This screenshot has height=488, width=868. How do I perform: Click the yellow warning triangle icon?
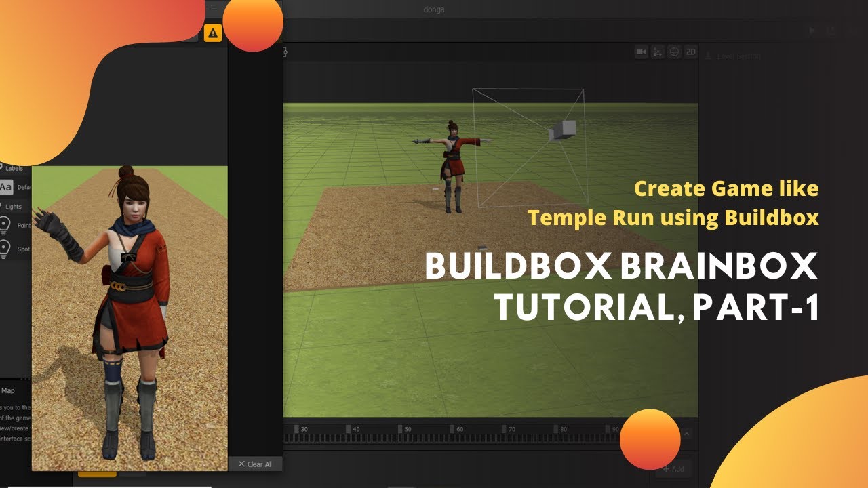(213, 32)
